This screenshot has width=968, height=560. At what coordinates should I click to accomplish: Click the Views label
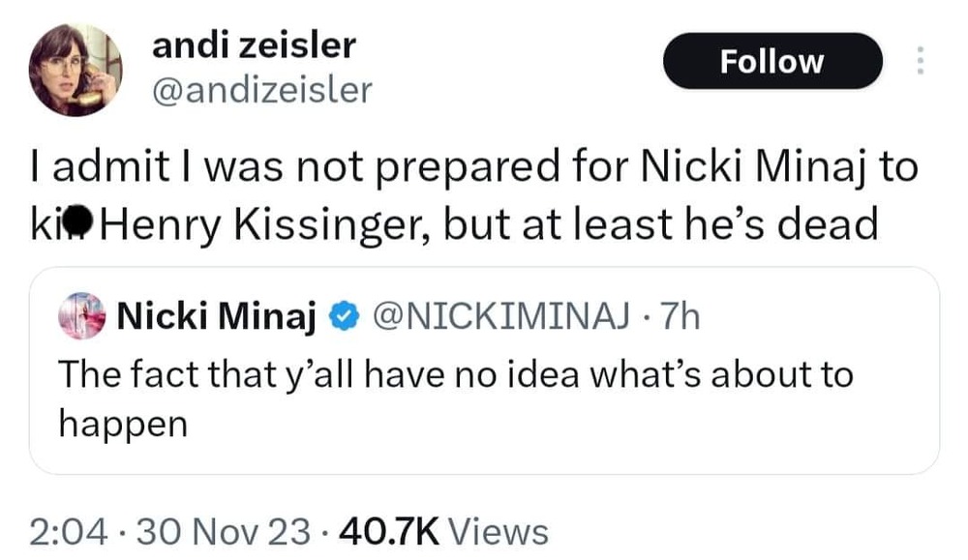499,530
